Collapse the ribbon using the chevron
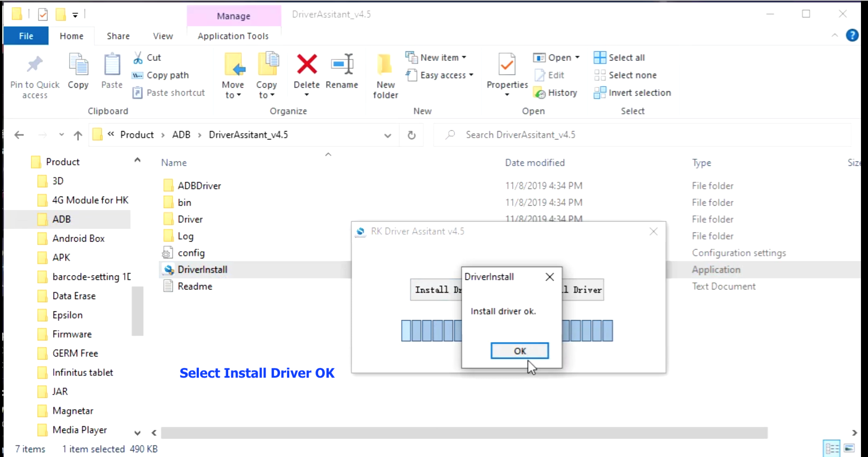This screenshot has height=457, width=868. (x=835, y=36)
